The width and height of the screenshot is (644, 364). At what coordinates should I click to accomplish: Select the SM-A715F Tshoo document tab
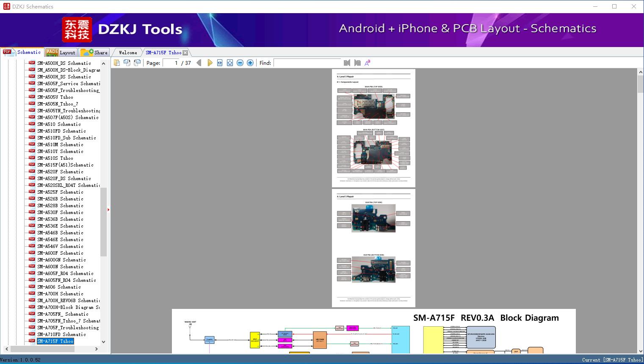[x=163, y=53]
